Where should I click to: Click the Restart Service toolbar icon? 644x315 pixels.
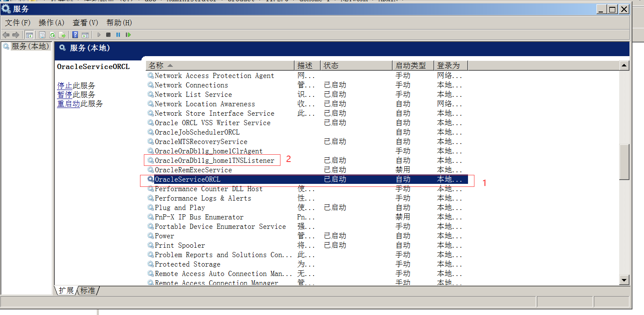coord(128,35)
